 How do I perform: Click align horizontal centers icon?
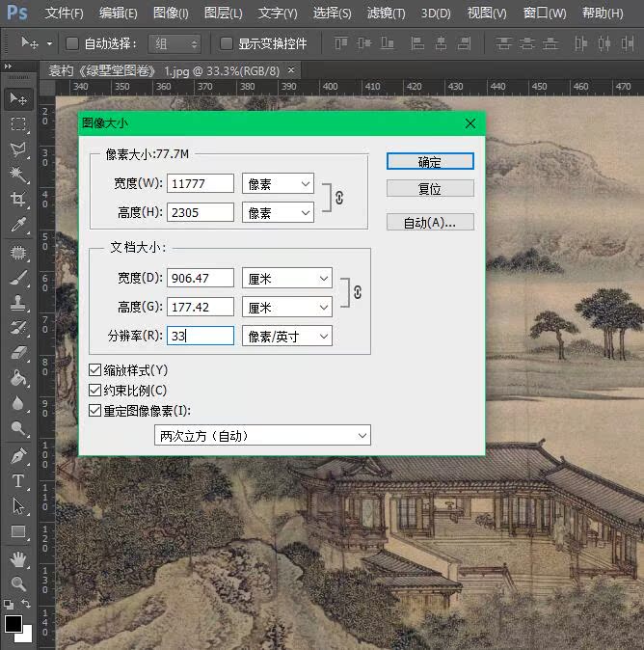[x=441, y=43]
